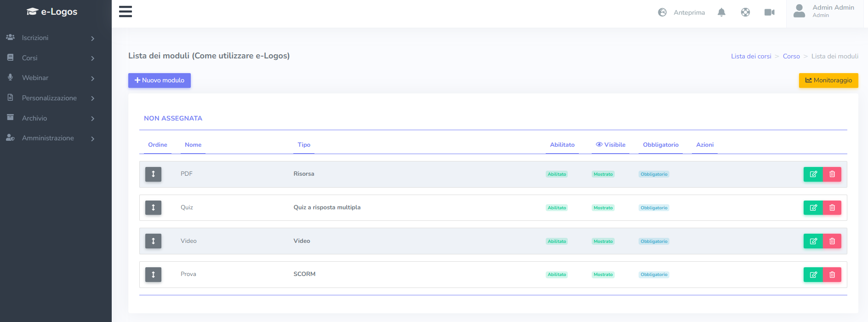Open the Monitoraggio button
The image size is (868, 322).
point(828,80)
